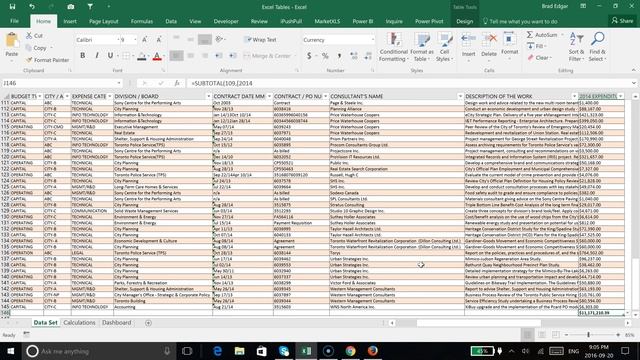Screen dimensions: 640x360
Task: Click the Decrease Font Size icon
Action: (x=159, y=40)
